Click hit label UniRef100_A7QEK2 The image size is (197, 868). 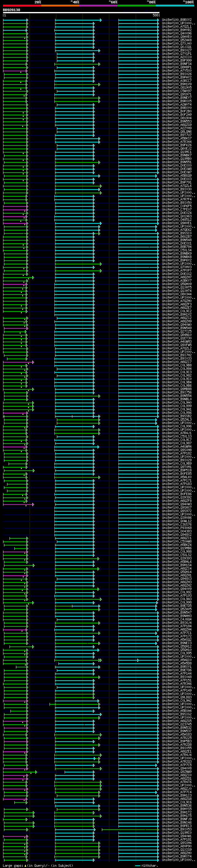[177, 230]
